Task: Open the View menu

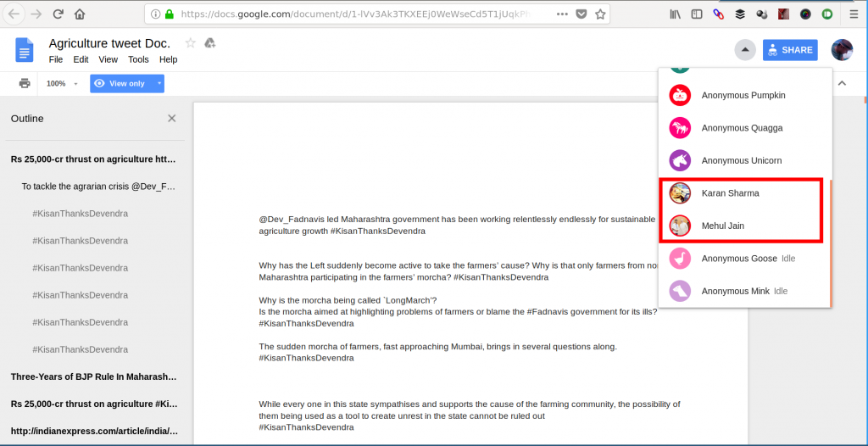Action: click(x=108, y=59)
